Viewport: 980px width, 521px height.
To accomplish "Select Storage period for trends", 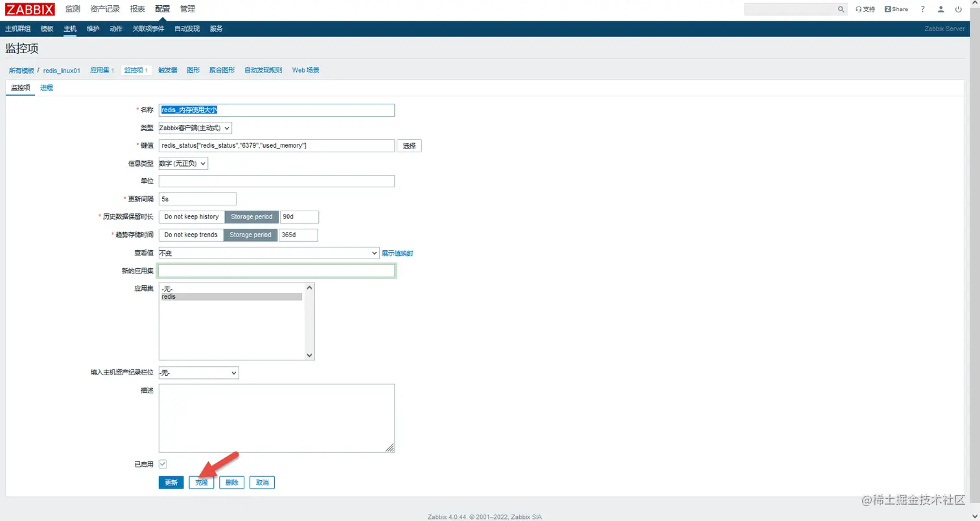I will (250, 235).
